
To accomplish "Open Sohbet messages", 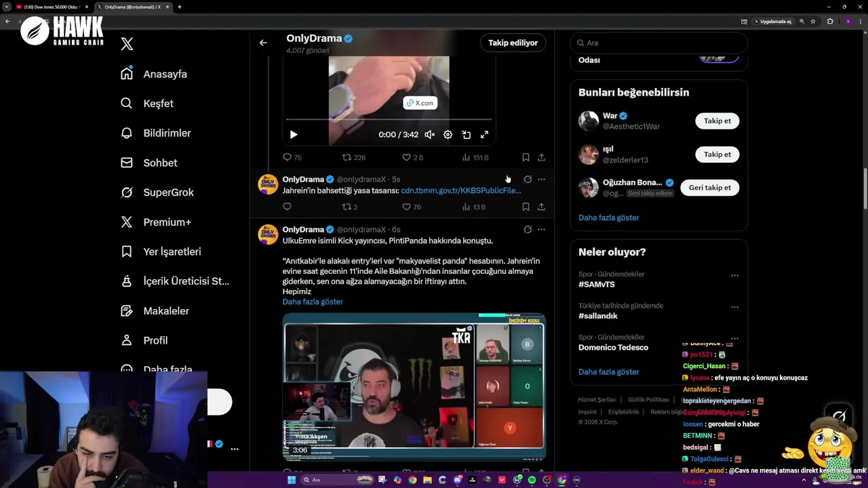I will coord(149,163).
